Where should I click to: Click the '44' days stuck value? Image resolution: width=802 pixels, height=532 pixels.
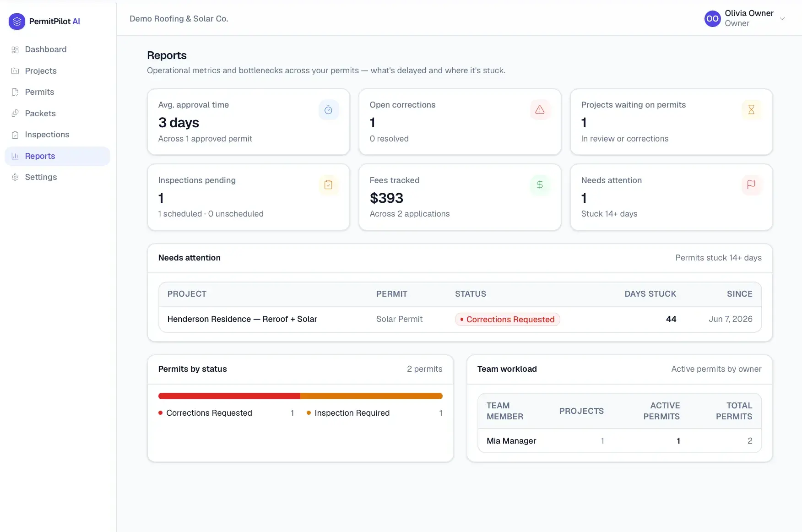coord(671,319)
